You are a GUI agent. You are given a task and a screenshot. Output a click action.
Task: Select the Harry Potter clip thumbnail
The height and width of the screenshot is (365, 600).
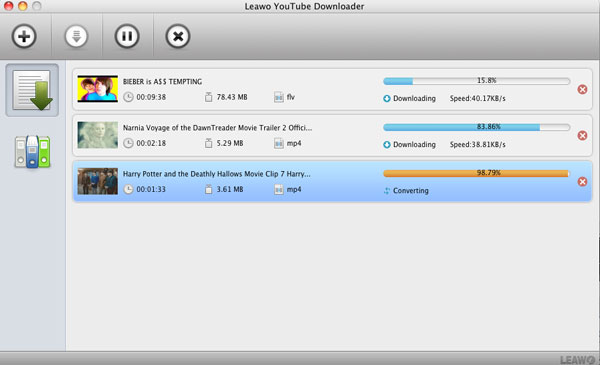tap(98, 181)
